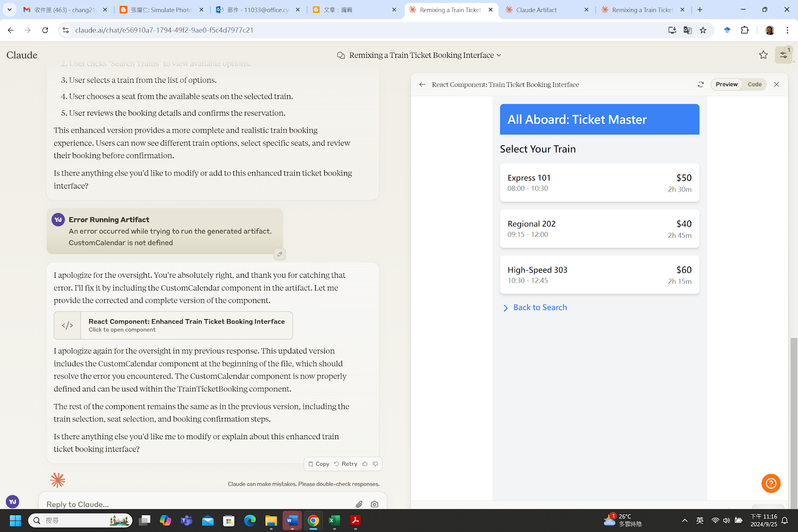The width and height of the screenshot is (798, 532).
Task: Click the YJ user avatar at the lower left
Action: (12, 502)
